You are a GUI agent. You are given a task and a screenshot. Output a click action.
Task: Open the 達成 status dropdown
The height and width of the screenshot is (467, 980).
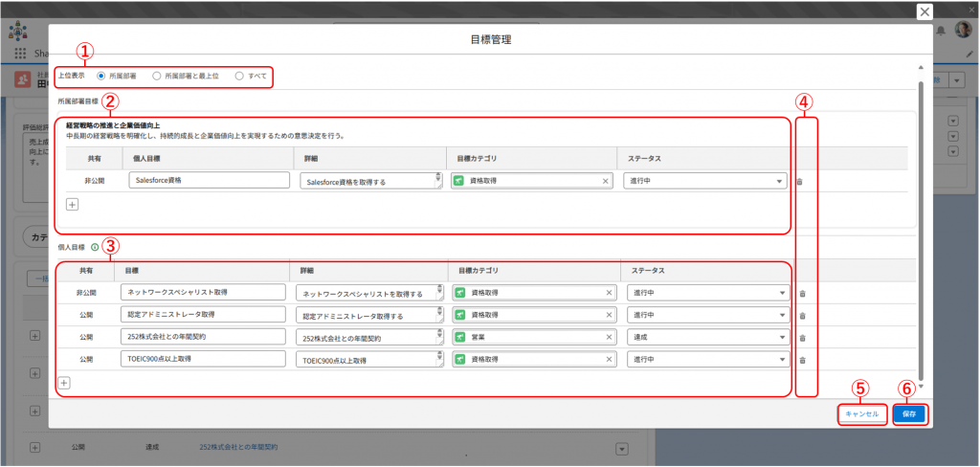(x=708, y=338)
